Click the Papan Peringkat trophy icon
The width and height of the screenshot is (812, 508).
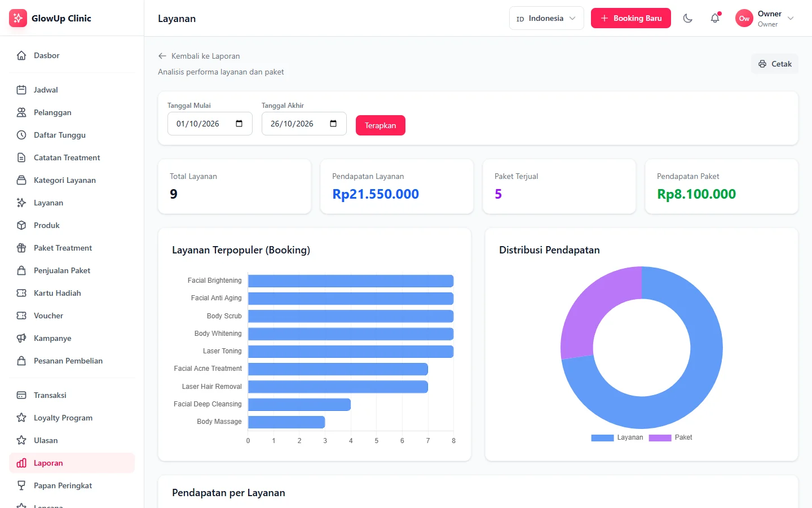pyautogui.click(x=21, y=485)
